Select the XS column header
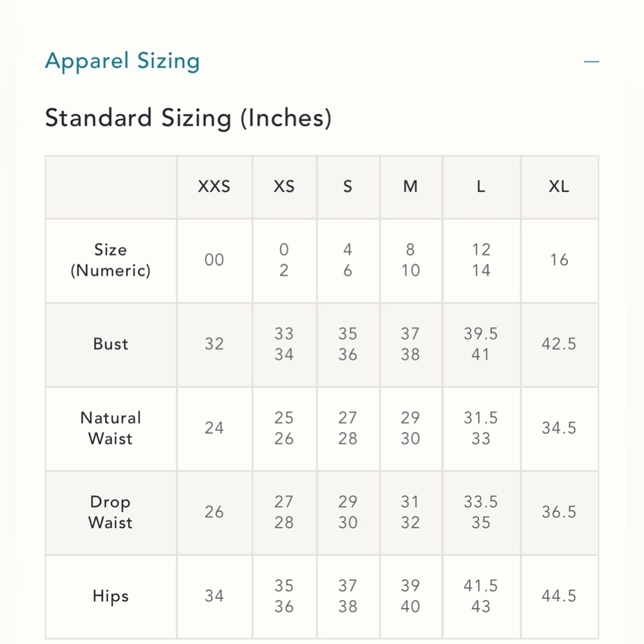644x644 pixels. click(284, 187)
